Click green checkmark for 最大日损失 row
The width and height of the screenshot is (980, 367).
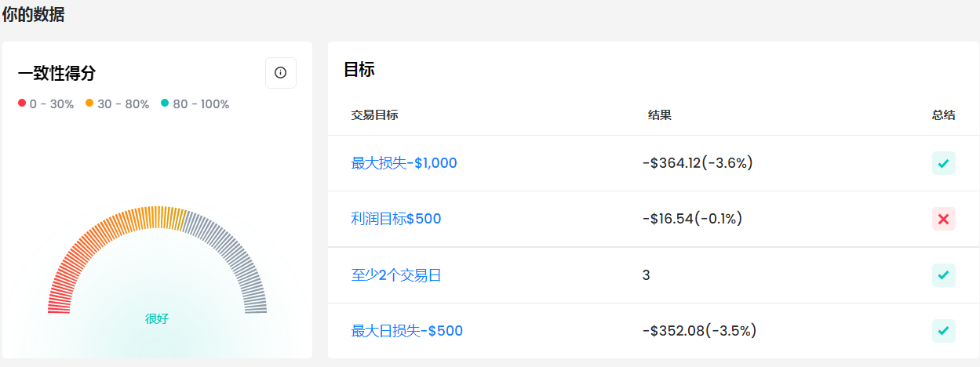tap(944, 331)
